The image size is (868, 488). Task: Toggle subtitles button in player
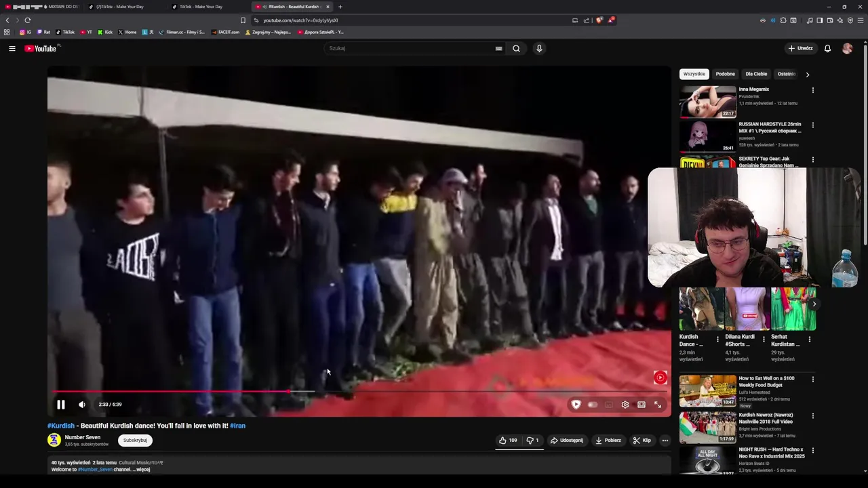pyautogui.click(x=609, y=405)
